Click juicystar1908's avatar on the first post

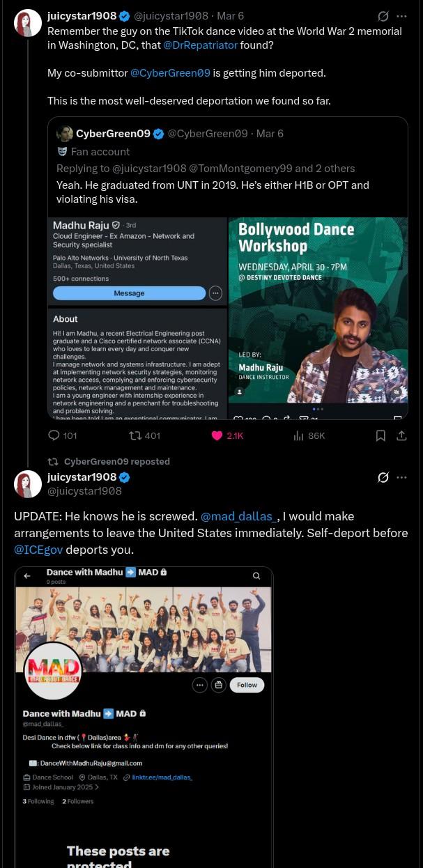click(x=28, y=24)
